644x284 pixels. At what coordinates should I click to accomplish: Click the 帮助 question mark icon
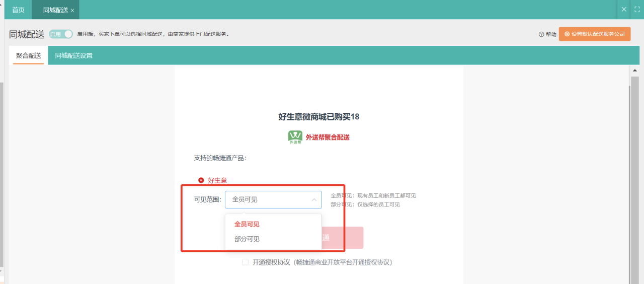541,34
